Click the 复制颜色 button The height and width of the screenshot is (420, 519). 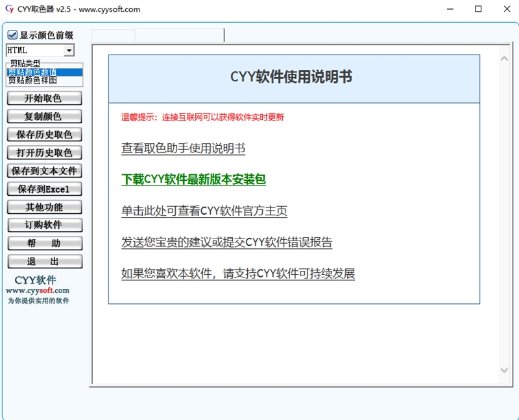(x=44, y=117)
